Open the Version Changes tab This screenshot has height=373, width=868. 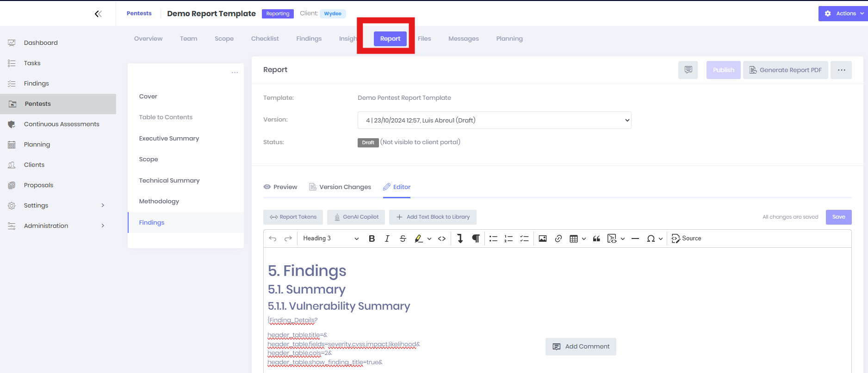point(340,187)
